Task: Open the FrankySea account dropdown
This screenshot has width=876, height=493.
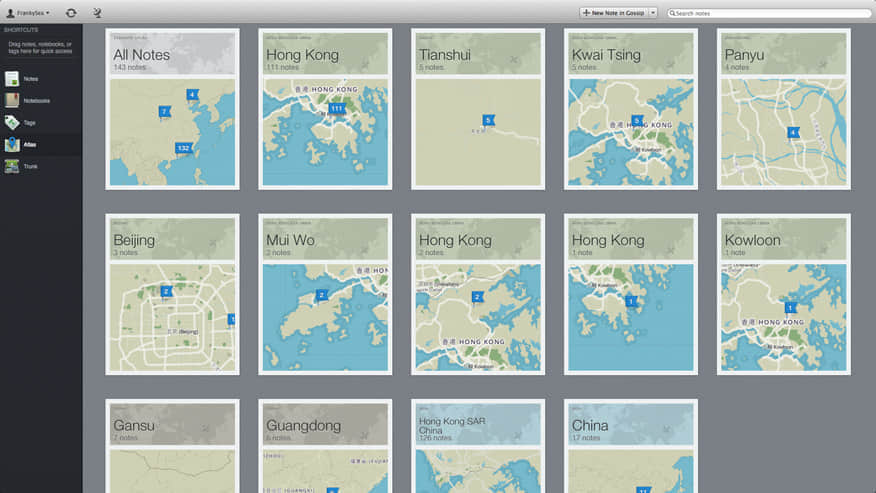Action: tap(27, 13)
